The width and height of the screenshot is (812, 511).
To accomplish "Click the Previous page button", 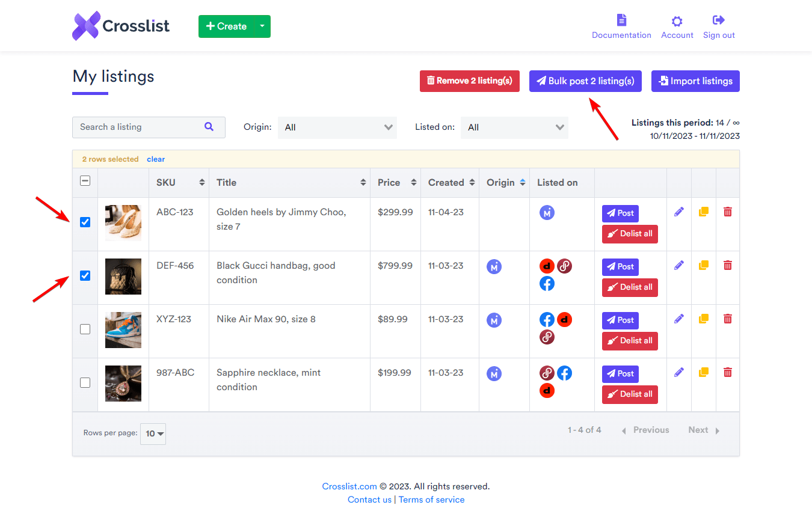I will click(645, 430).
